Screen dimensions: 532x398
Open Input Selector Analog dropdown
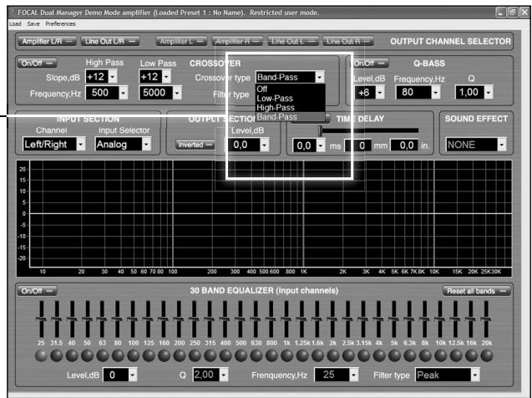[146, 145]
